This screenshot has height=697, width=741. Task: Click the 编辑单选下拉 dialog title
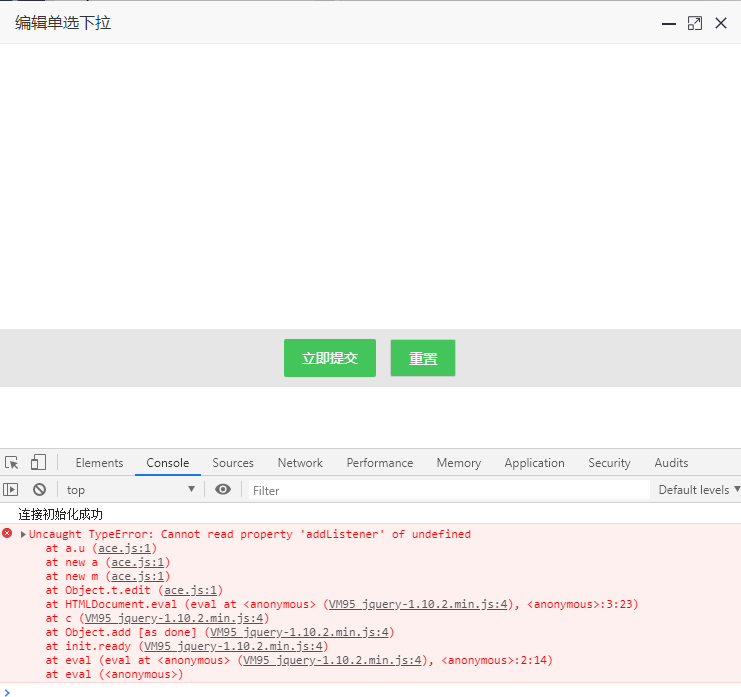point(63,23)
